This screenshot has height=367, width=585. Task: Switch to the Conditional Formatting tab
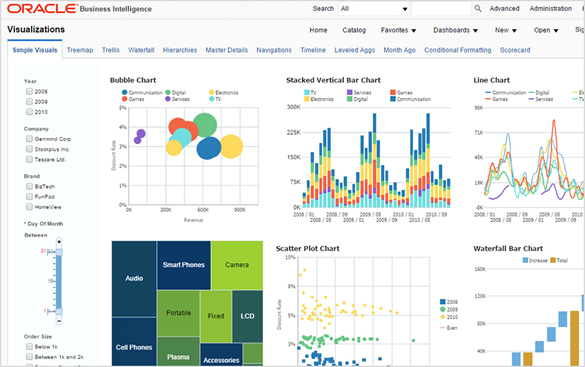(457, 50)
